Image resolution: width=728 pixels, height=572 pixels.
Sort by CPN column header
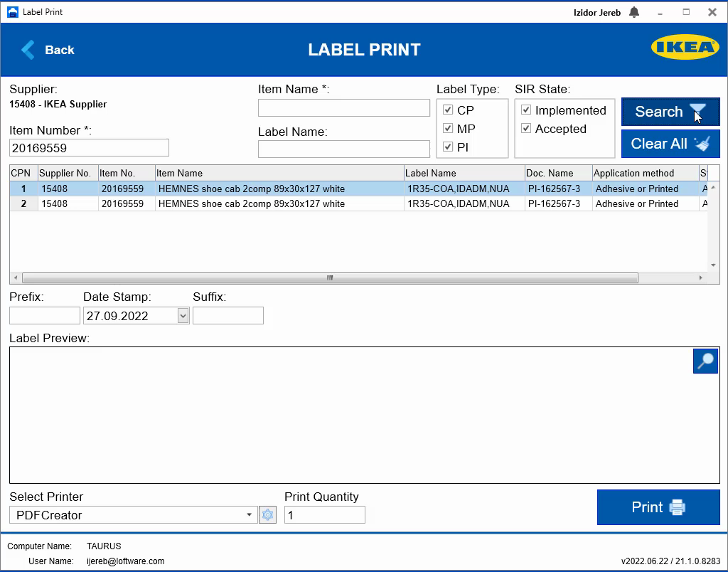pos(23,173)
